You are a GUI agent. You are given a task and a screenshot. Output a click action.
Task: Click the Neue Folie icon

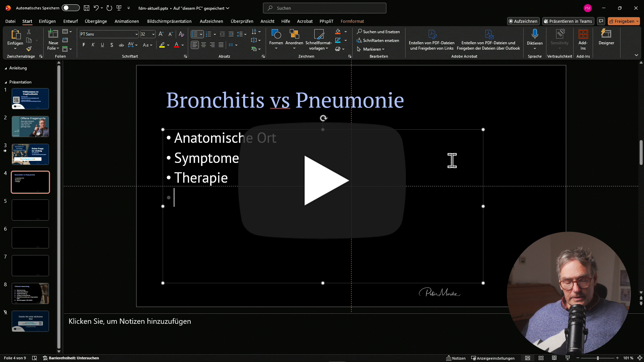tap(53, 34)
